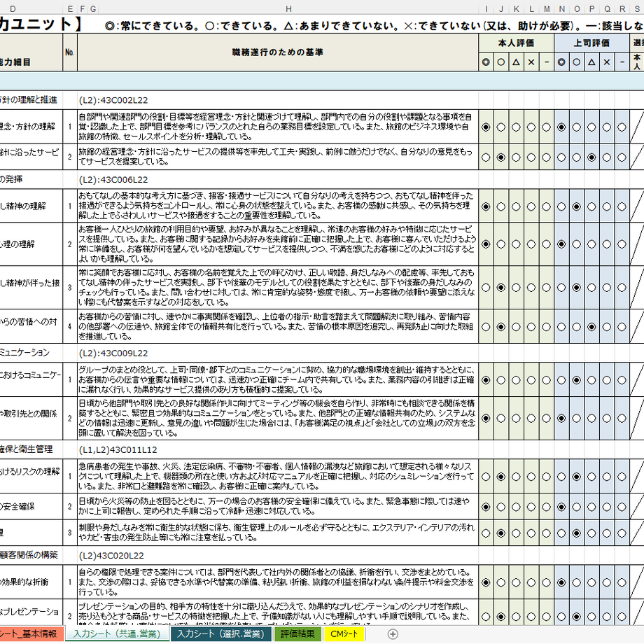Select the 確保と衛生管理 unit title cell

(x=31, y=449)
